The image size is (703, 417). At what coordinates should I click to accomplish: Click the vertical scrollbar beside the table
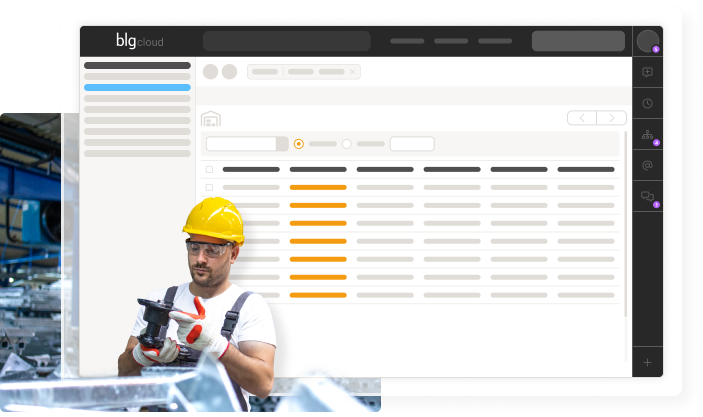coord(626,220)
